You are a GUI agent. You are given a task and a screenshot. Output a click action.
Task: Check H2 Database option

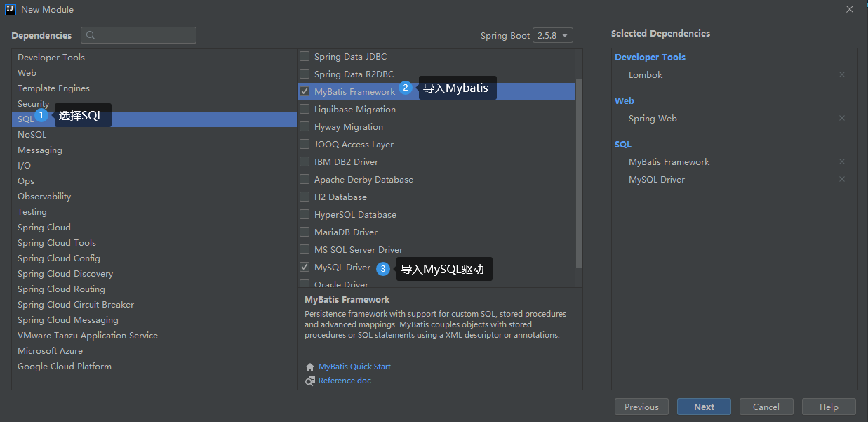305,197
